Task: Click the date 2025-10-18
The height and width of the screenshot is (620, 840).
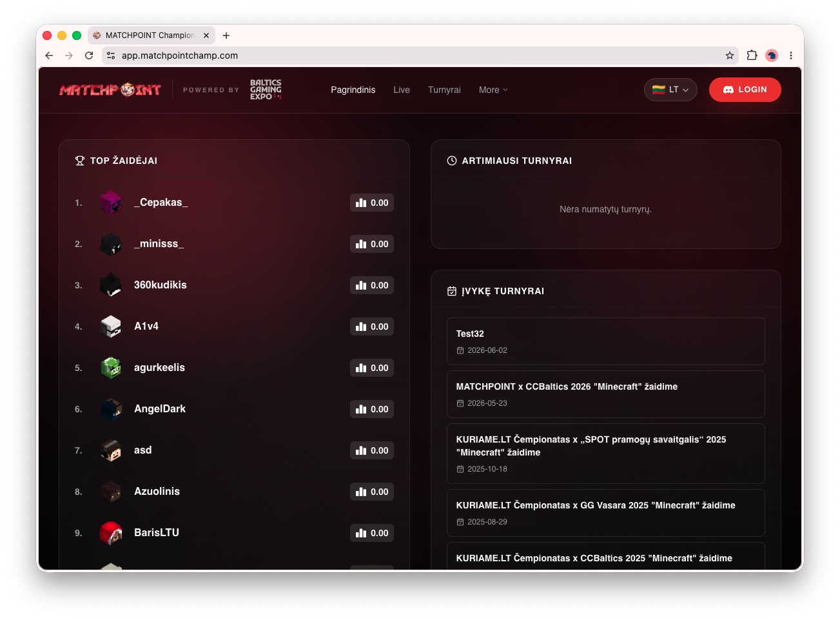Action: pos(487,469)
